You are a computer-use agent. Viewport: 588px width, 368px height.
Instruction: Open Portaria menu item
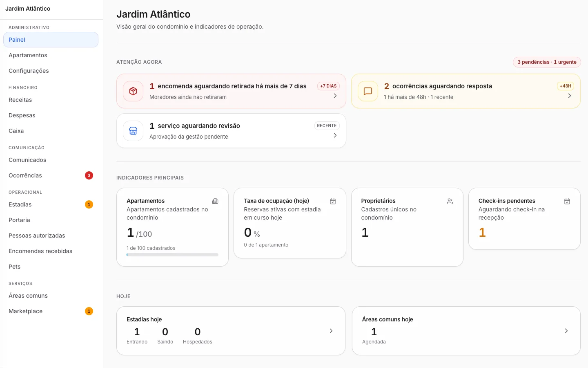(51, 220)
